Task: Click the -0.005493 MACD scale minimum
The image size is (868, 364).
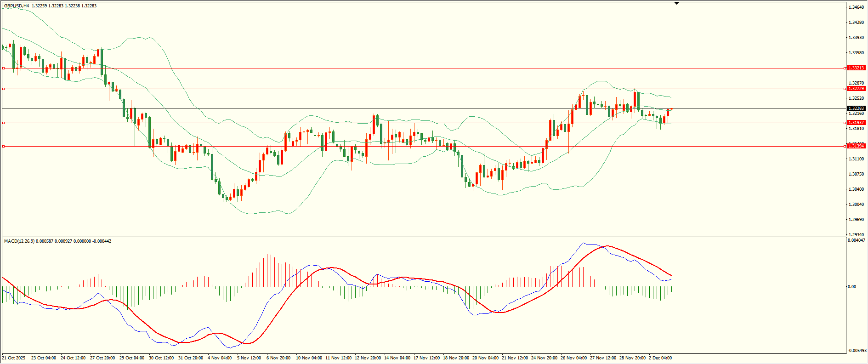Action: coord(857,350)
